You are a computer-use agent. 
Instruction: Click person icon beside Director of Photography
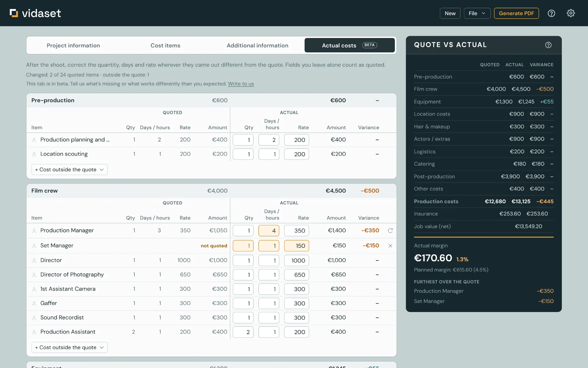[x=34, y=275]
